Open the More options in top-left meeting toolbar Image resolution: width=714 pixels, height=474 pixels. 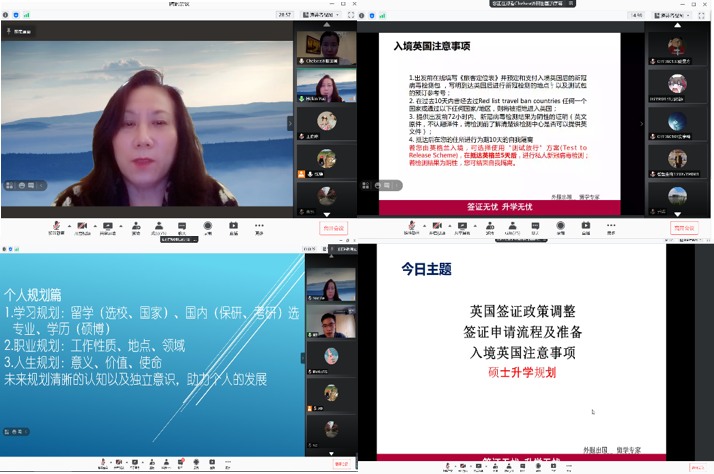pos(259,225)
